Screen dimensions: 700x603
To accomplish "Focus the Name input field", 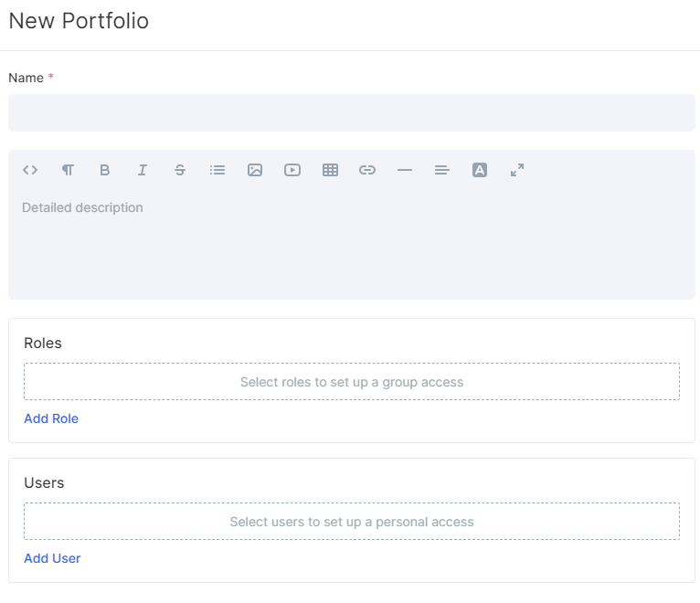I will [x=352, y=113].
